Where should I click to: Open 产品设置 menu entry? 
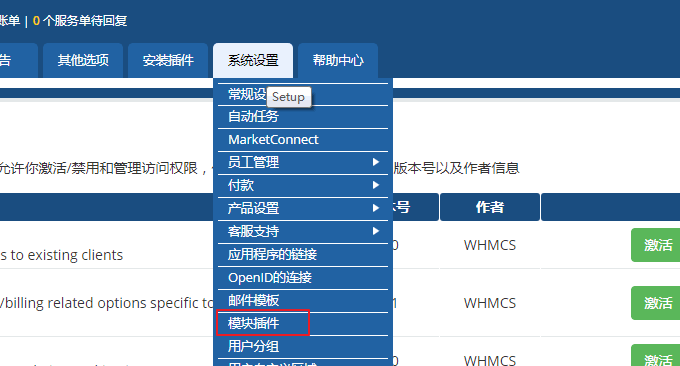click(303, 209)
